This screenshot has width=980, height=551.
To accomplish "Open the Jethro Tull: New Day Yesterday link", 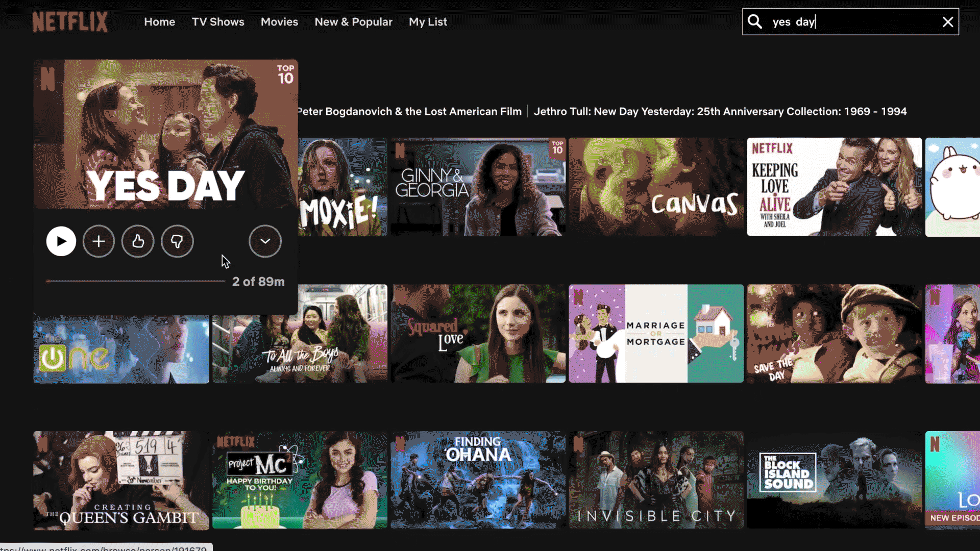I will click(x=720, y=111).
